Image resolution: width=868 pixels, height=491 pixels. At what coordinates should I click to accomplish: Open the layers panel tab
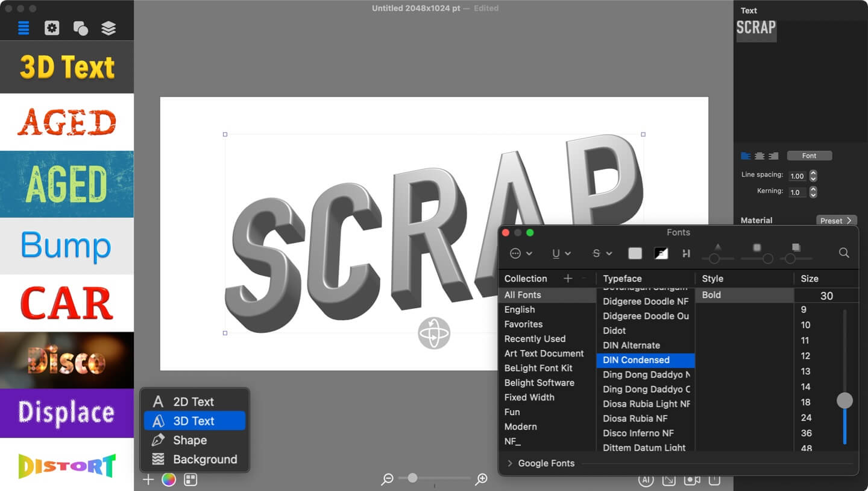pyautogui.click(x=108, y=28)
